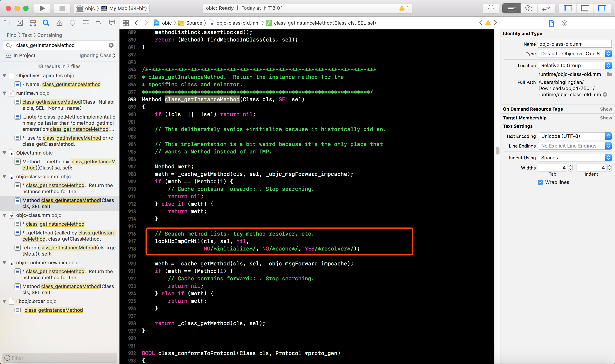This screenshot has height=364, width=615.
Task: Toggle the bottom debug area
Action: tap(585, 8)
